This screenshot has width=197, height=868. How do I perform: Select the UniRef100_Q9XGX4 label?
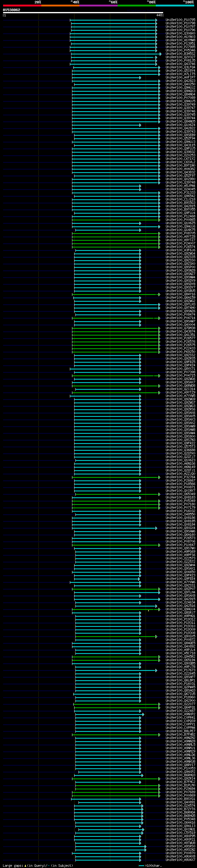pyautogui.click(x=180, y=528)
